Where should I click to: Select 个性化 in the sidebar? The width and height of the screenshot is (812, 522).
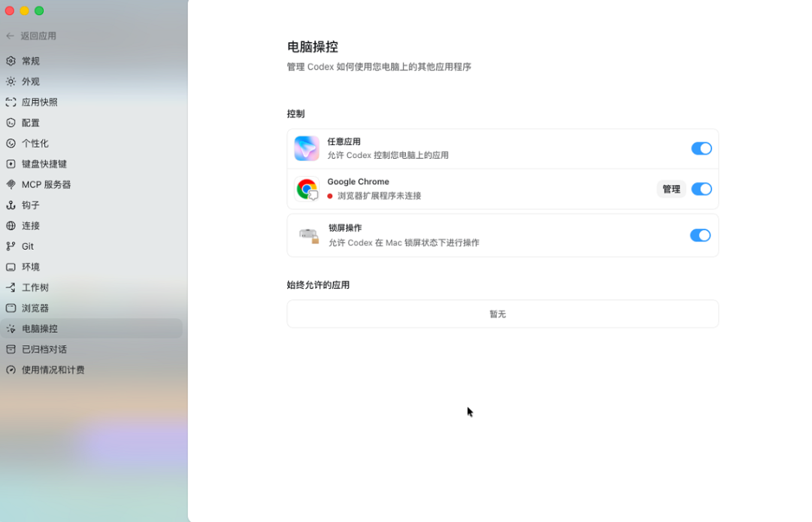coord(92,144)
